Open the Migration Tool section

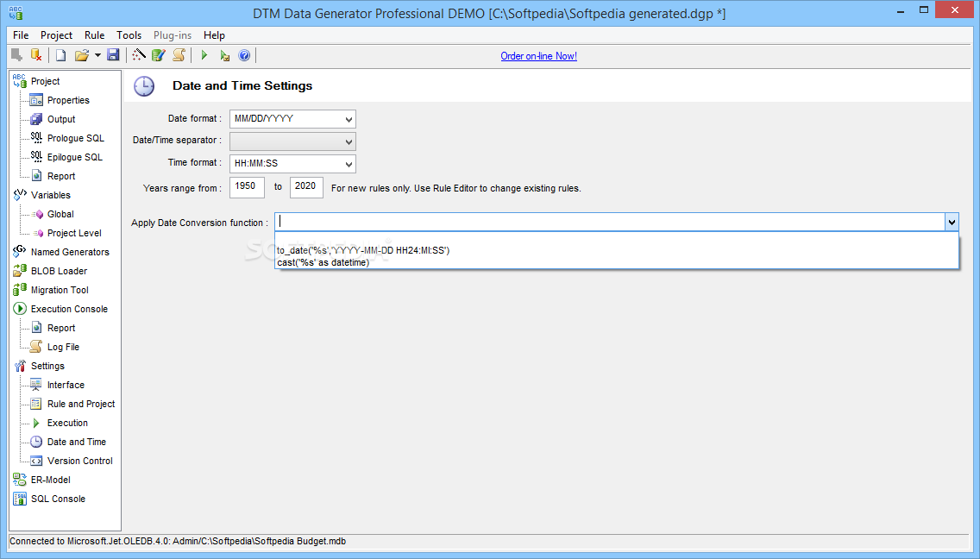pyautogui.click(x=60, y=290)
